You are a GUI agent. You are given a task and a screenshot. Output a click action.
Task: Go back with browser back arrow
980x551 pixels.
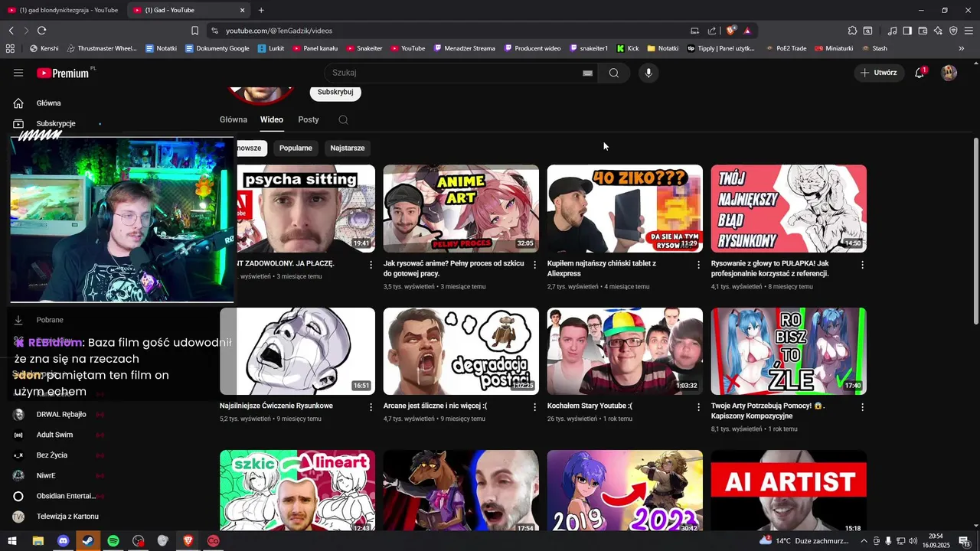pos(11,31)
